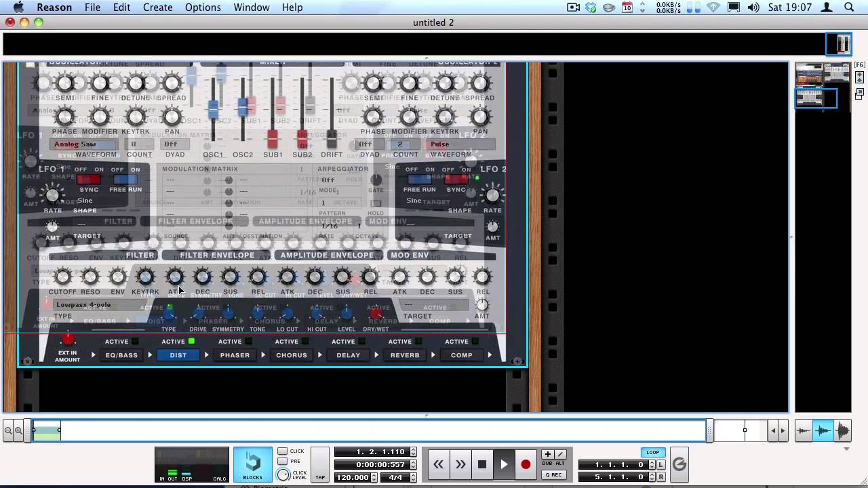The width and height of the screenshot is (868, 488).
Task: Click the New Dub plus button
Action: point(547,454)
